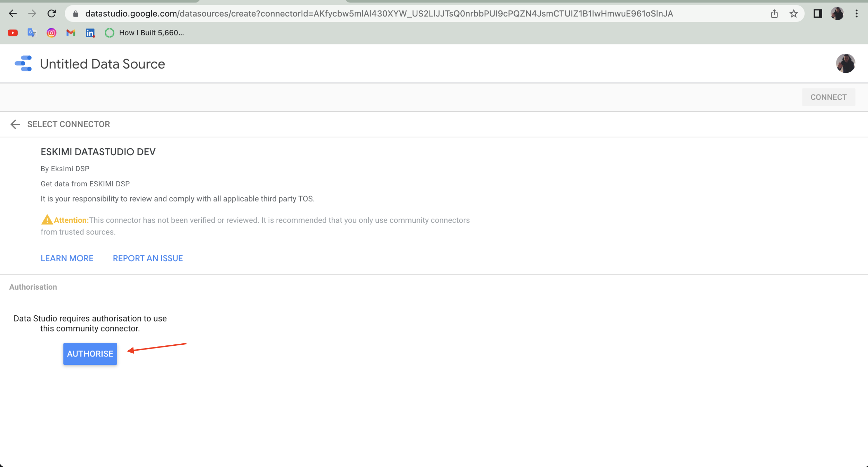Image resolution: width=868 pixels, height=467 pixels.
Task: Reload the page with refresh icon
Action: point(51,14)
